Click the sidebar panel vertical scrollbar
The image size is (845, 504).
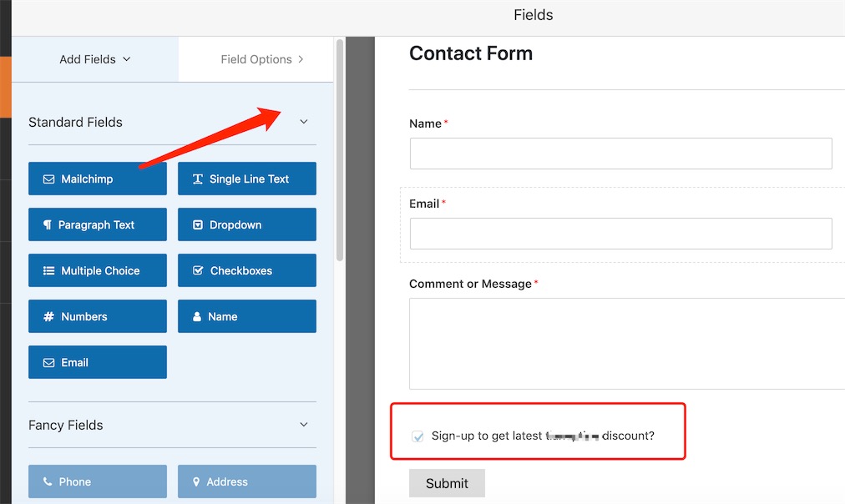[340, 151]
